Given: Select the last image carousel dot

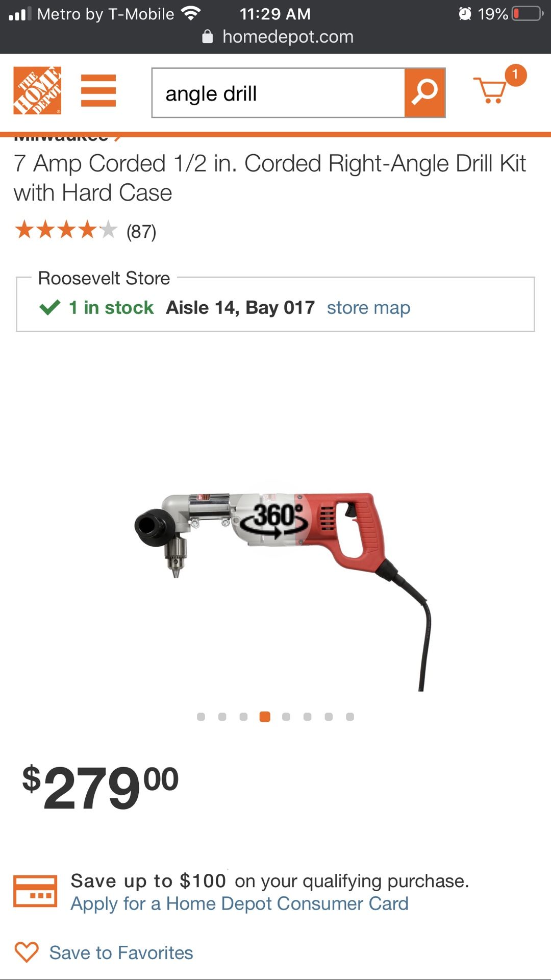Looking at the screenshot, I should (350, 717).
